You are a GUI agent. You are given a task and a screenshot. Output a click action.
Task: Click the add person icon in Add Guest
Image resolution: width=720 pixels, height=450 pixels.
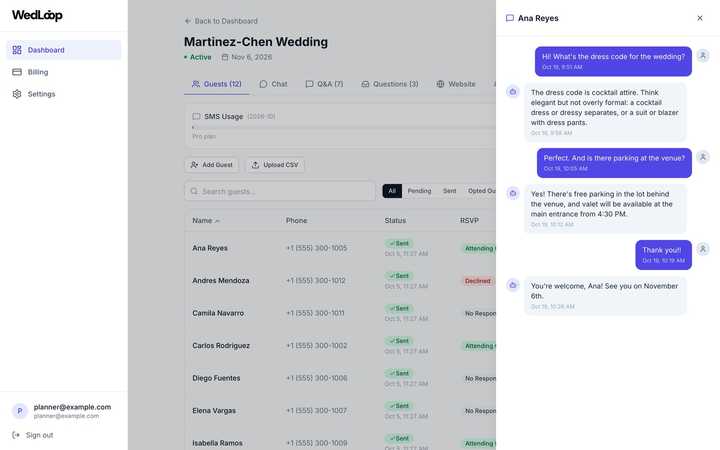click(x=194, y=165)
